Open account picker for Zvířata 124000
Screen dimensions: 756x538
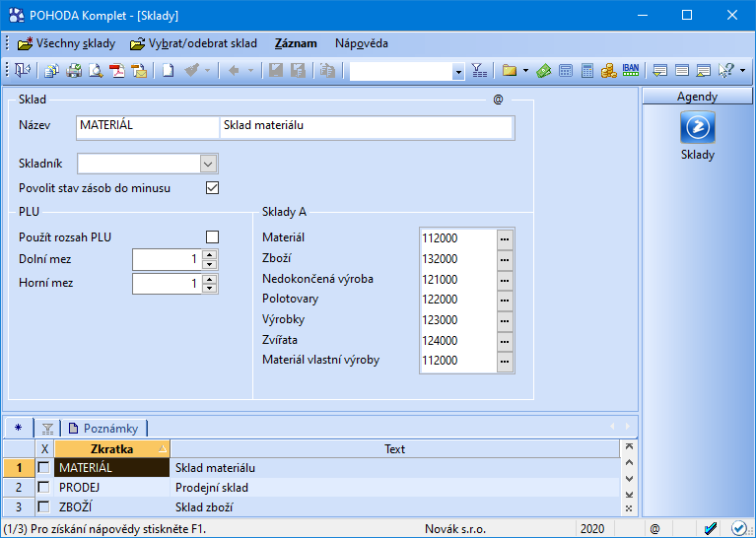tap(505, 341)
